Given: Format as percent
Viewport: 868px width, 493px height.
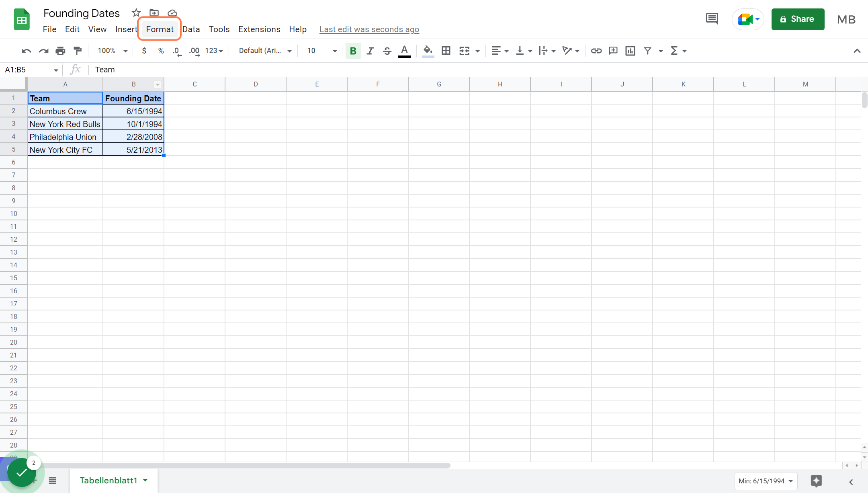Looking at the screenshot, I should pyautogui.click(x=161, y=51).
